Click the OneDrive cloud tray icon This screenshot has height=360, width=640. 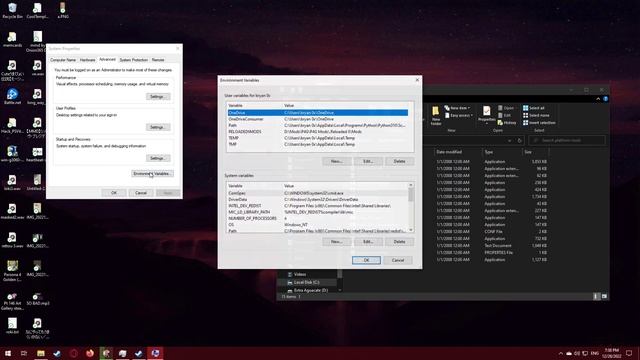click(569, 353)
